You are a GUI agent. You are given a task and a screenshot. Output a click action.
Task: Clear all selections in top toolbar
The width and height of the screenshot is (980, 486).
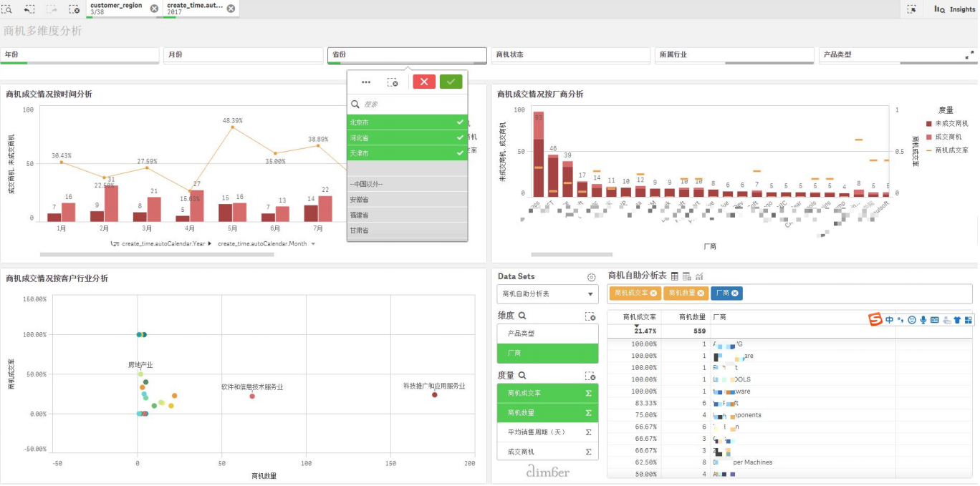pos(74,9)
